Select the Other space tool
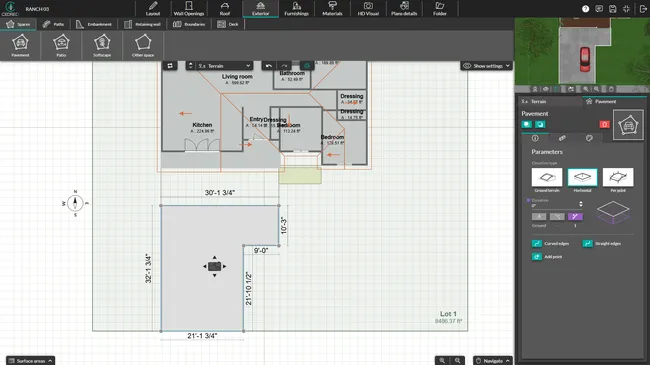The height and width of the screenshot is (365, 650). pyautogui.click(x=143, y=46)
